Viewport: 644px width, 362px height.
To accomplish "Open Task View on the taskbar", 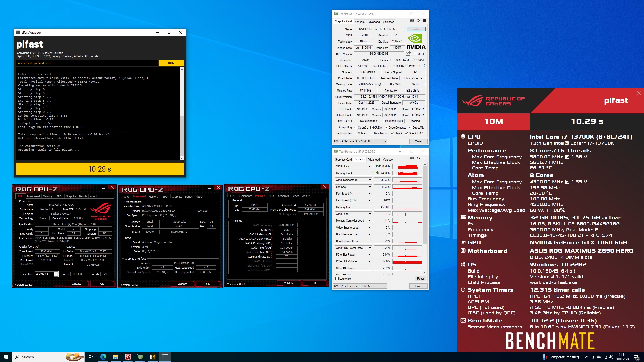I will coord(91,357).
